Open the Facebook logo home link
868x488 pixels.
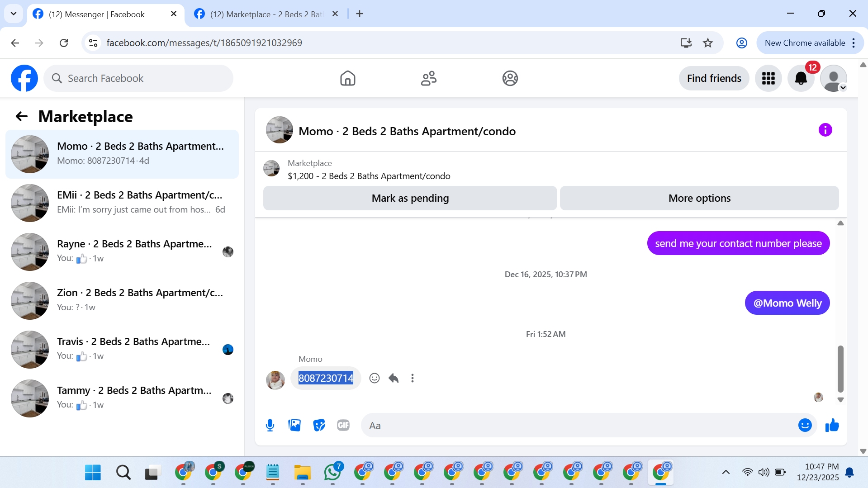[x=24, y=78]
